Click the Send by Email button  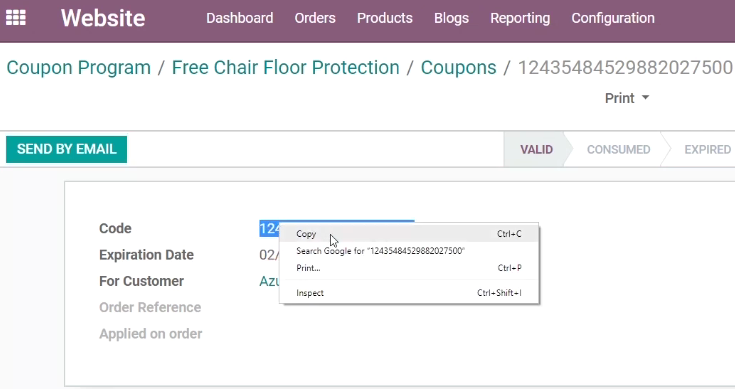(x=67, y=150)
